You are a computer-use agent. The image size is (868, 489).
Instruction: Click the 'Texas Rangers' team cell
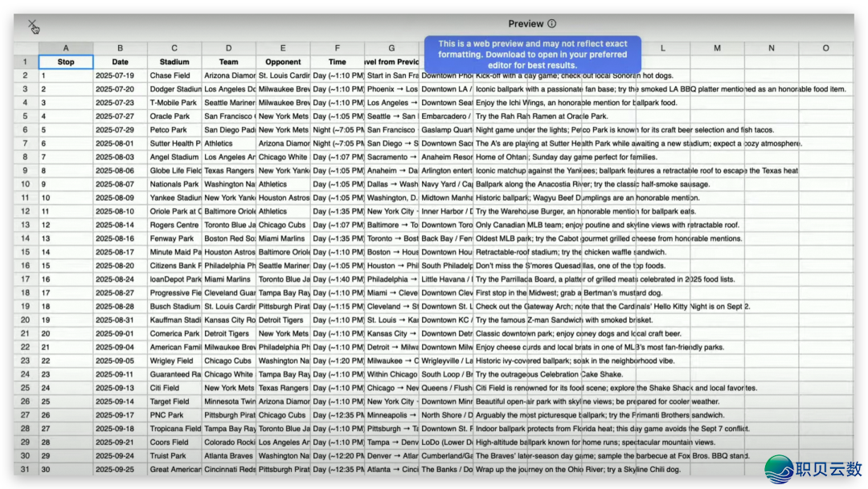coord(228,170)
